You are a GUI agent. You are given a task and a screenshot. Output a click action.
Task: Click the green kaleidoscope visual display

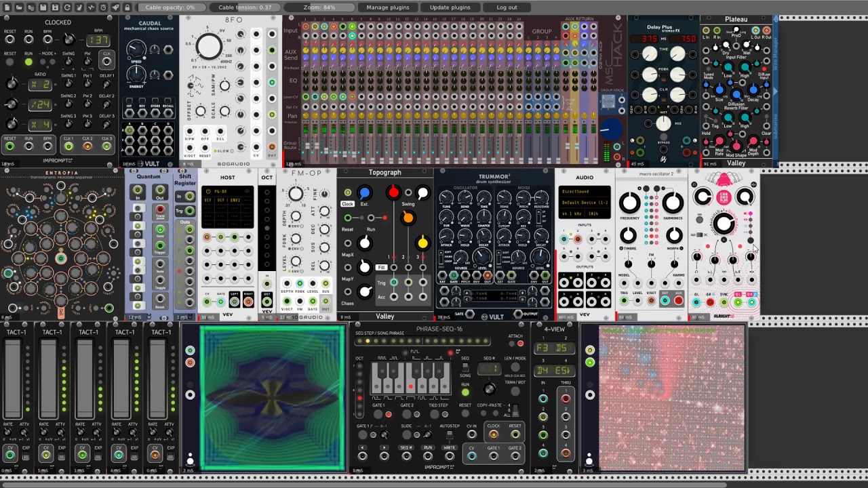pos(273,398)
